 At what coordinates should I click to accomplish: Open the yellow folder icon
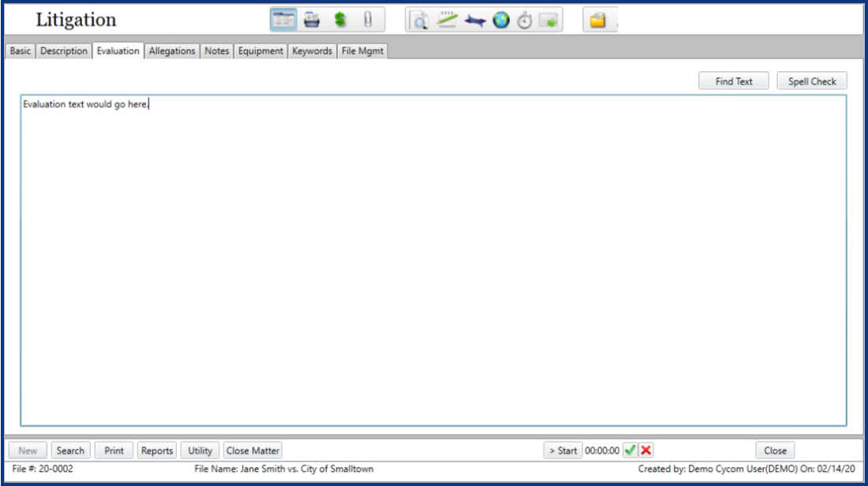tap(597, 21)
